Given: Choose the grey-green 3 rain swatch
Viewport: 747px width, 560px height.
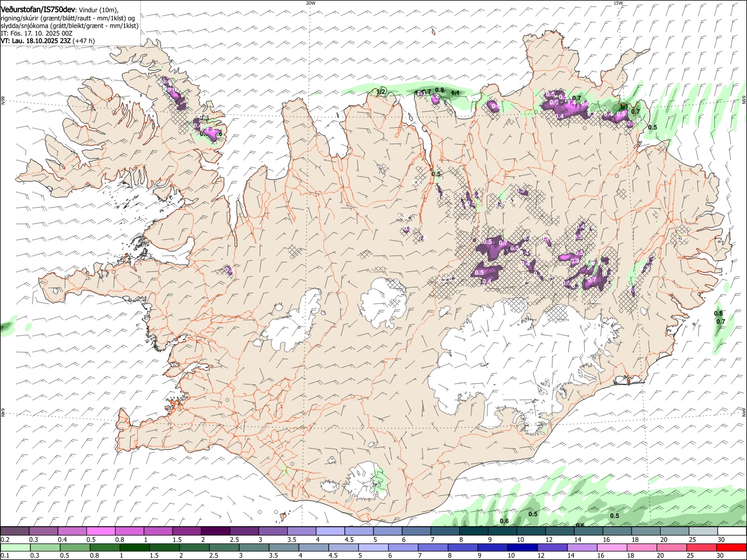Looking at the screenshot, I should (254, 548).
